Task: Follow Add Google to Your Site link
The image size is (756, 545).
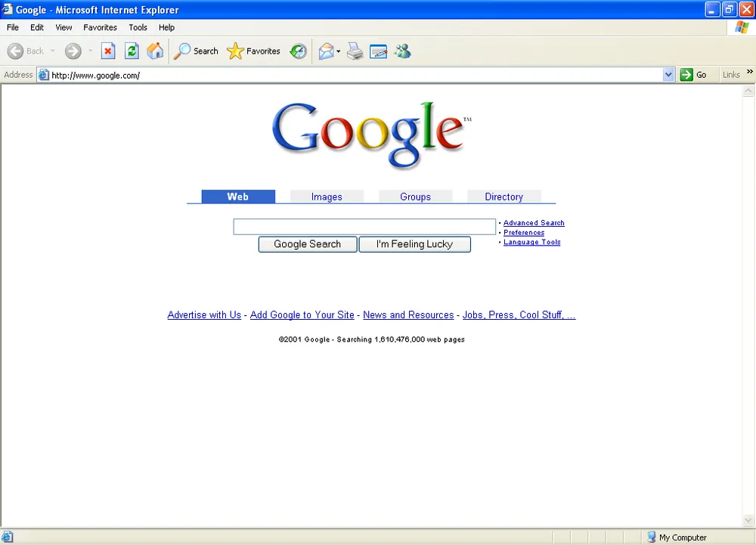Action: click(x=302, y=314)
